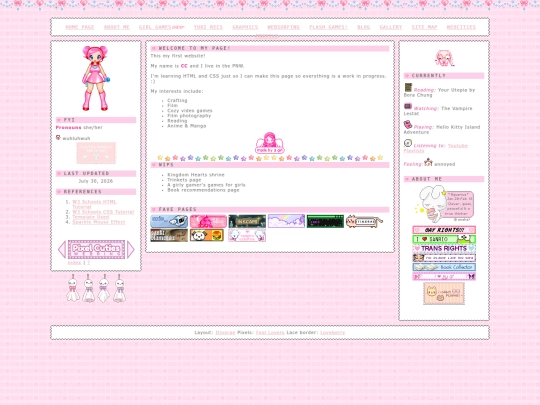
Task: Click the pink 'CC' name text
Action: [184, 66]
